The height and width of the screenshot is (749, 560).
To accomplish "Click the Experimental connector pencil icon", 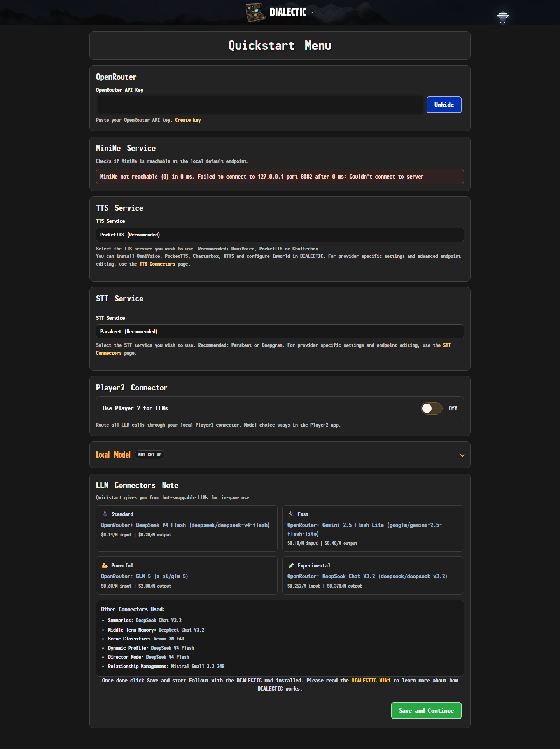I will coord(291,565).
